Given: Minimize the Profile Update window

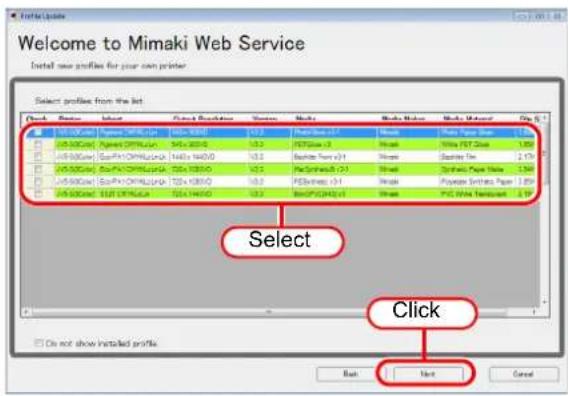Looking at the screenshot, I should tap(523, 16).
